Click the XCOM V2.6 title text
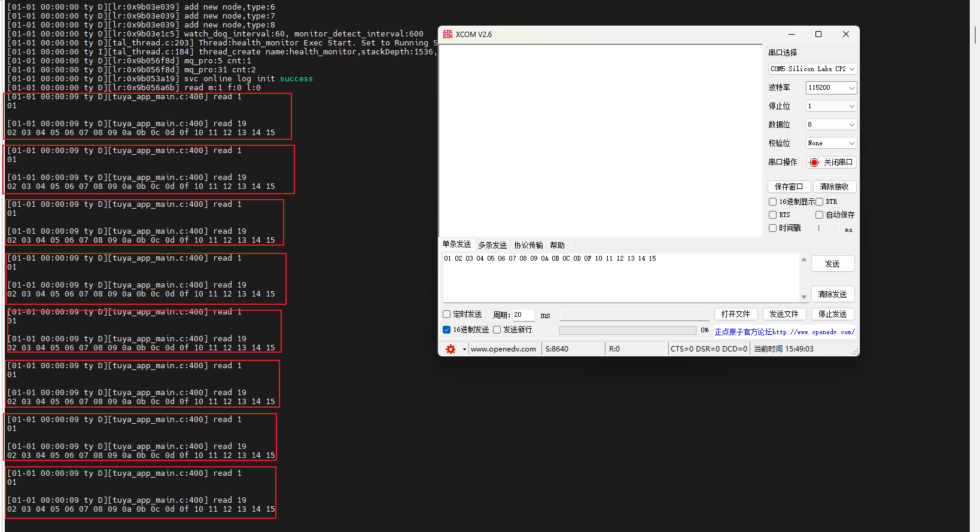The height and width of the screenshot is (532, 980). [474, 35]
